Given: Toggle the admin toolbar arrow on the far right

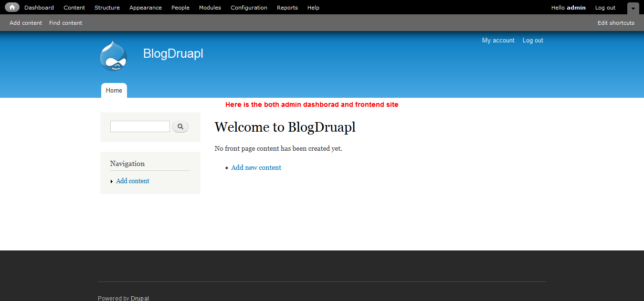Looking at the screenshot, I should pyautogui.click(x=633, y=8).
